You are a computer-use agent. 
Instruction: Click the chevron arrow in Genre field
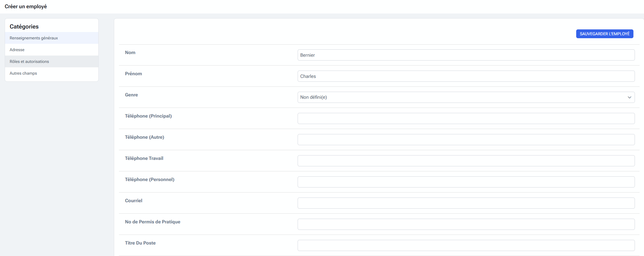click(x=629, y=97)
